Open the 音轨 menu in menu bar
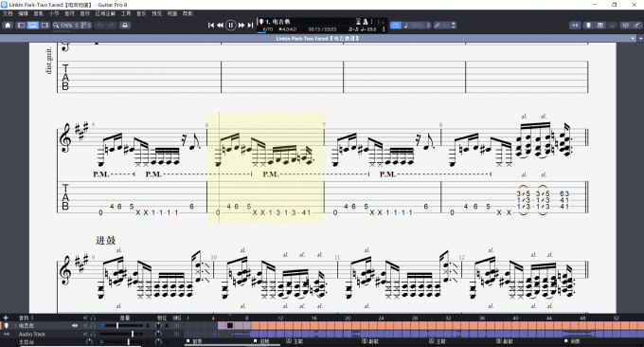Viewport: 644px width, 347px height. 38,13
